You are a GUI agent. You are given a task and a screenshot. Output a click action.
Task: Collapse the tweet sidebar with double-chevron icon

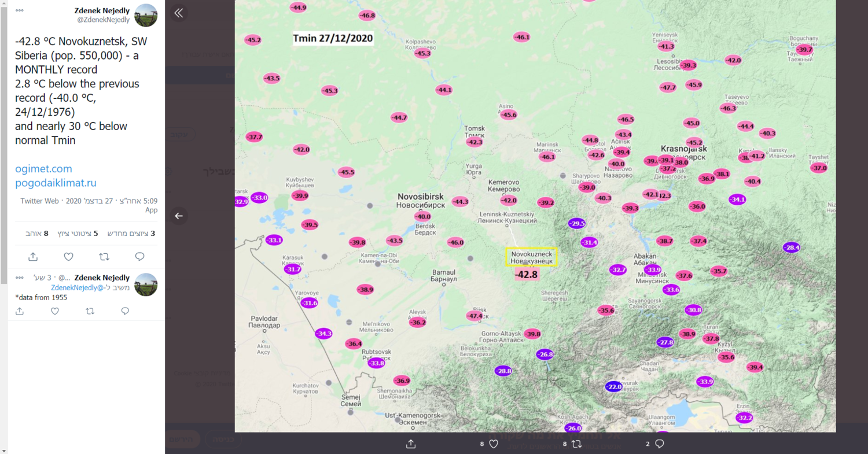click(x=179, y=13)
